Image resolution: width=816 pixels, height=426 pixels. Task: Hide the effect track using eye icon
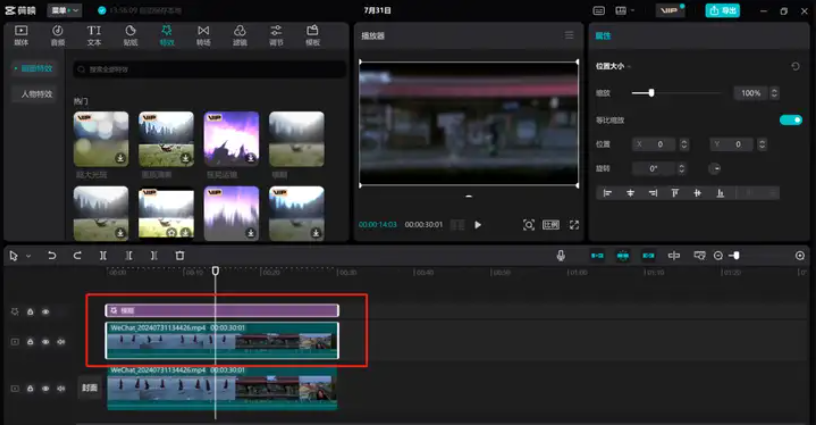(45, 311)
